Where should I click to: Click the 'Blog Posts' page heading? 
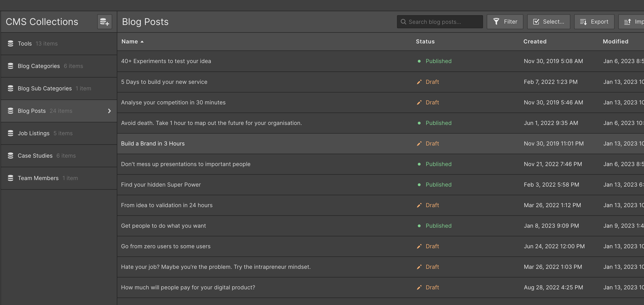145,22
